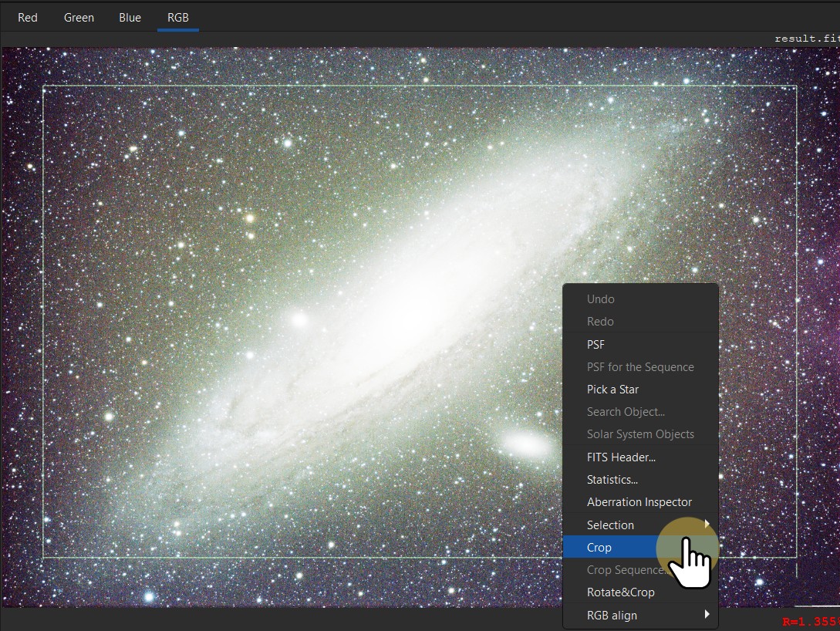The image size is (840, 631).
Task: Click the plain PSF menu entry
Action: point(596,345)
